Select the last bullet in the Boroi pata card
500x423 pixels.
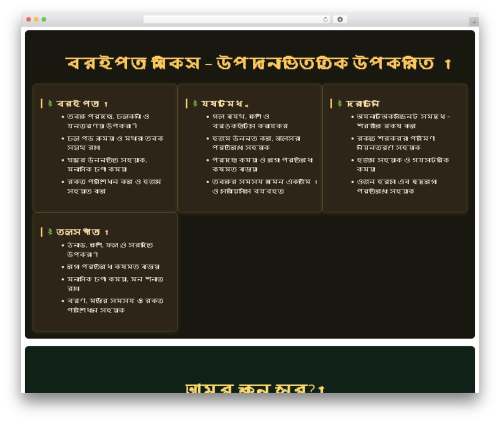[114, 186]
